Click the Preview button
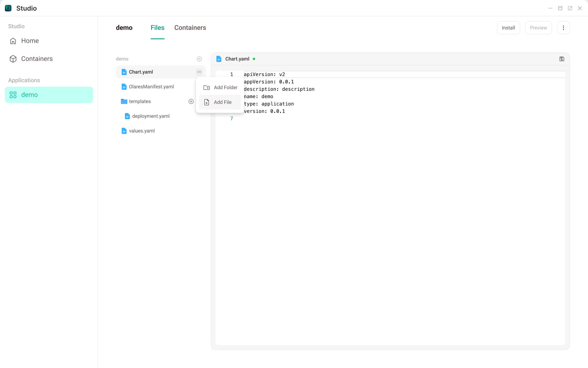 coord(538,28)
